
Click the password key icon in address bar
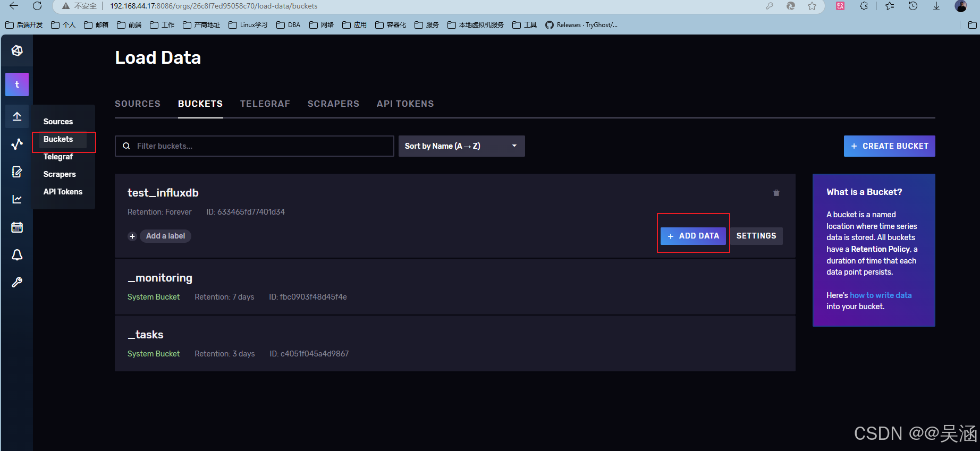(x=769, y=6)
